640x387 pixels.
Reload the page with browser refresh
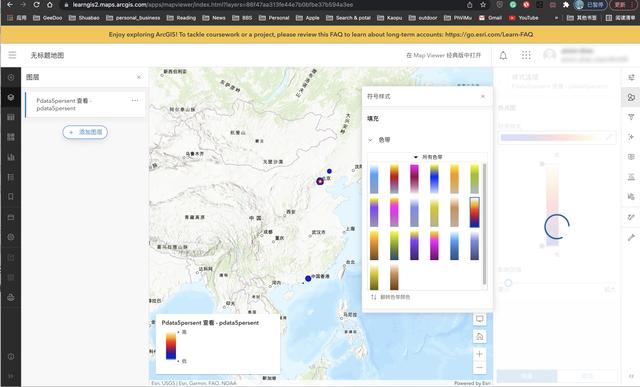coord(36,5)
